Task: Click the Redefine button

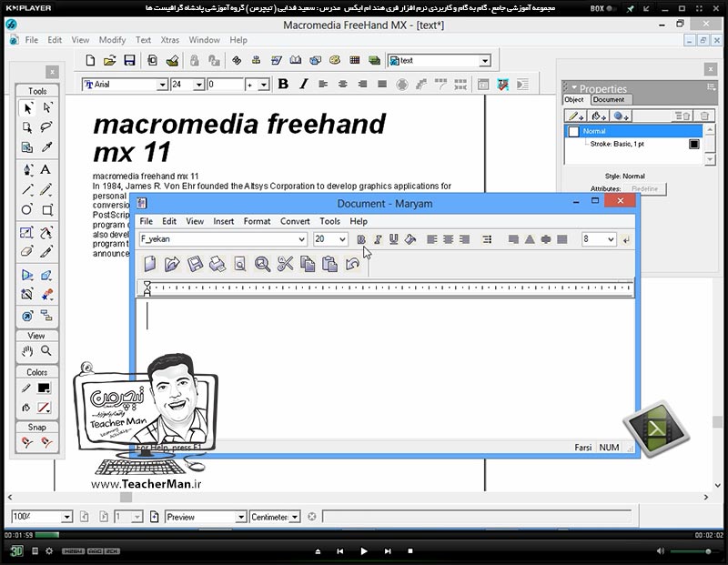Action: [x=645, y=188]
